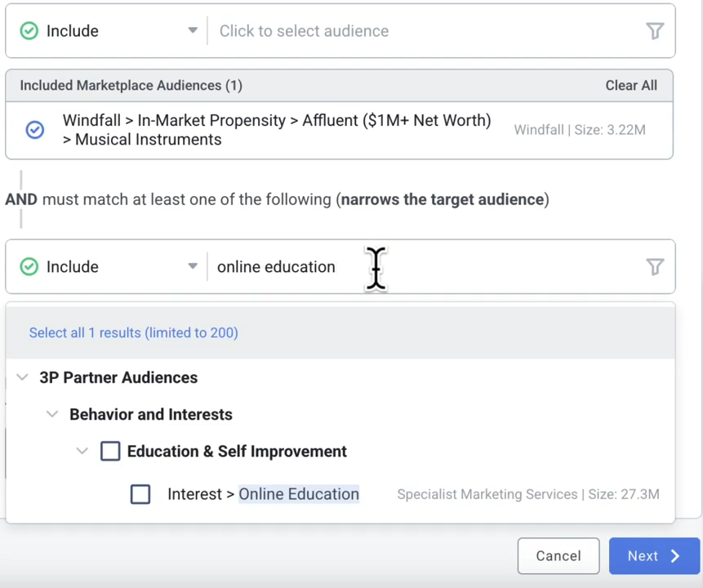Image resolution: width=703 pixels, height=588 pixels.
Task: Click the filter icon in top audience row
Action: pos(655,31)
